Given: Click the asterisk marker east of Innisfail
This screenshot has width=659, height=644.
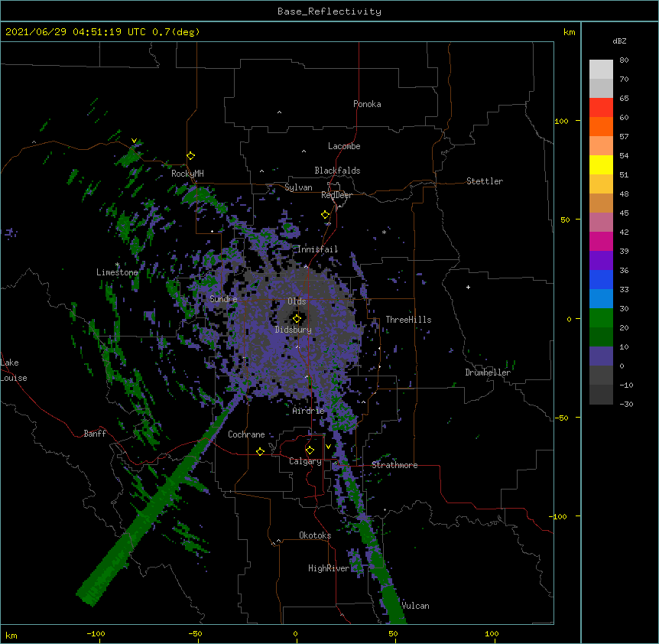Looking at the screenshot, I should tap(384, 233).
